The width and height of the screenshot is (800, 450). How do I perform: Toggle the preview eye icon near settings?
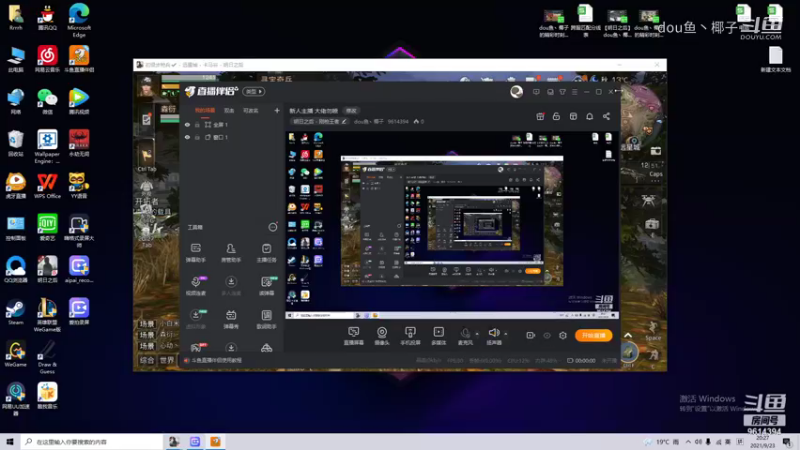click(547, 335)
